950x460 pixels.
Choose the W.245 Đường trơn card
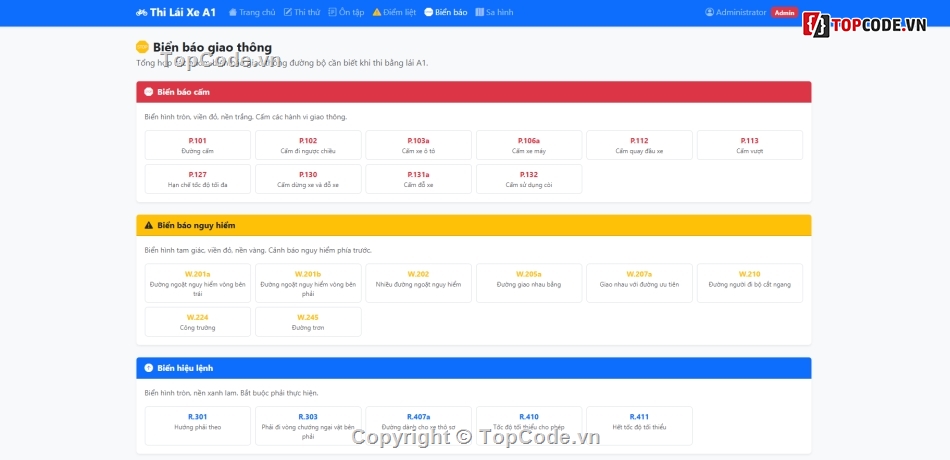(x=308, y=322)
